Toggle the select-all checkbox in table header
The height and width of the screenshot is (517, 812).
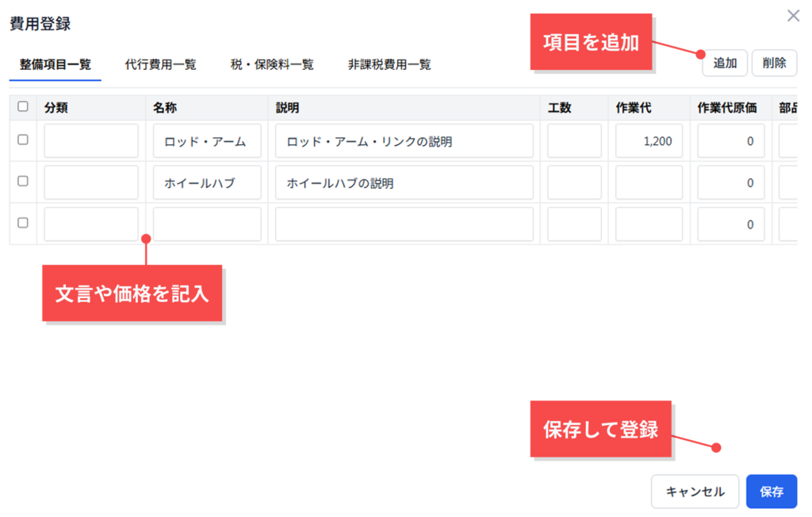coord(23,107)
